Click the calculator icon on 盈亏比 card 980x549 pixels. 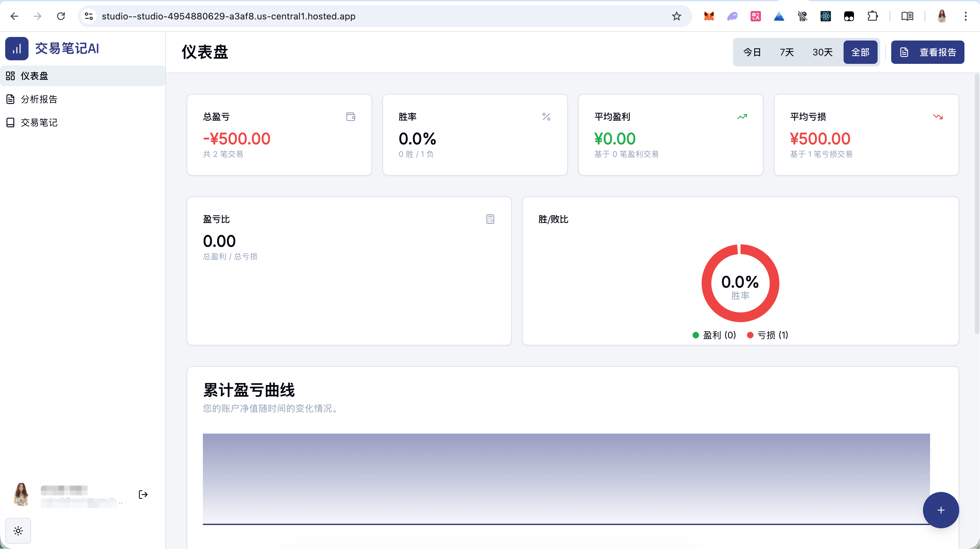490,219
